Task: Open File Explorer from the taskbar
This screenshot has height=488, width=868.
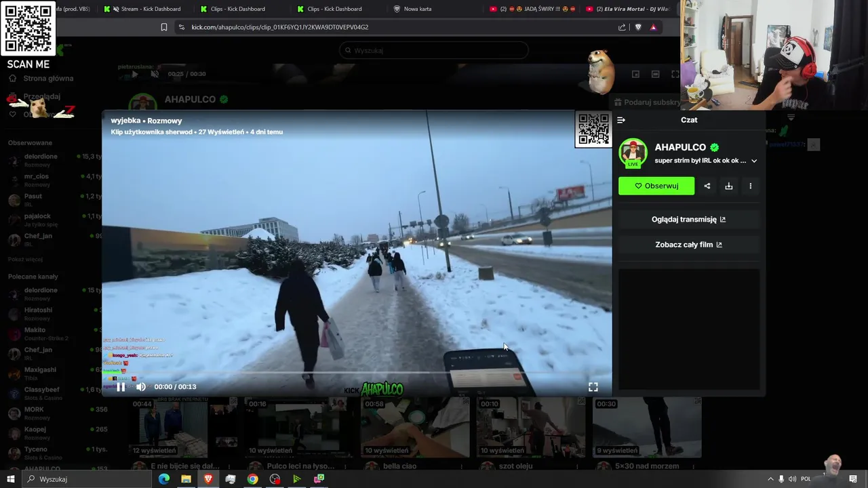Action: [186, 479]
